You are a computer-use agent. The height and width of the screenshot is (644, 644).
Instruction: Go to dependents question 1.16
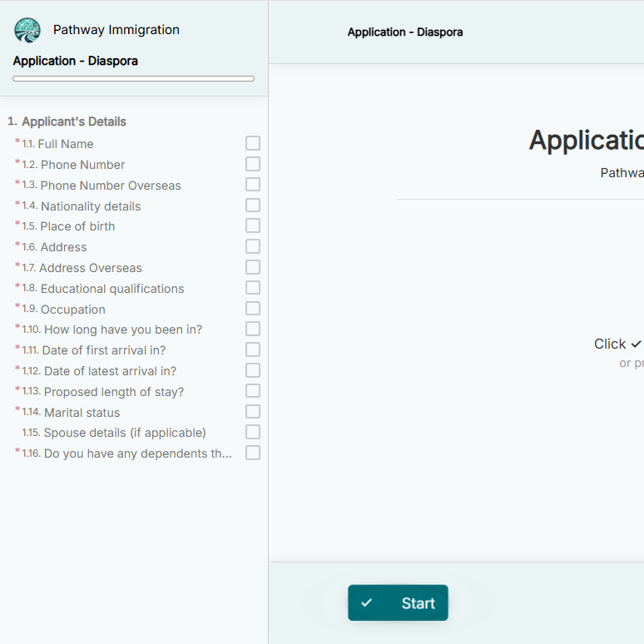(x=137, y=453)
